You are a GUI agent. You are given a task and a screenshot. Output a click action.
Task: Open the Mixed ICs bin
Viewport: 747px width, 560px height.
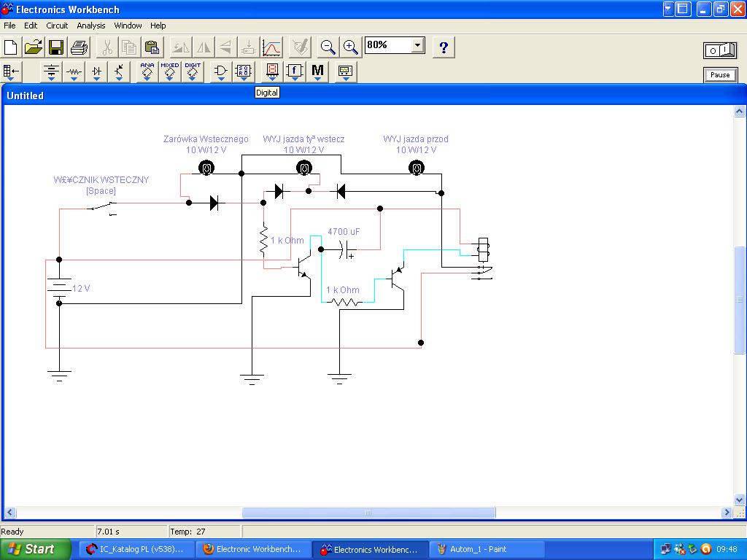coord(169,71)
